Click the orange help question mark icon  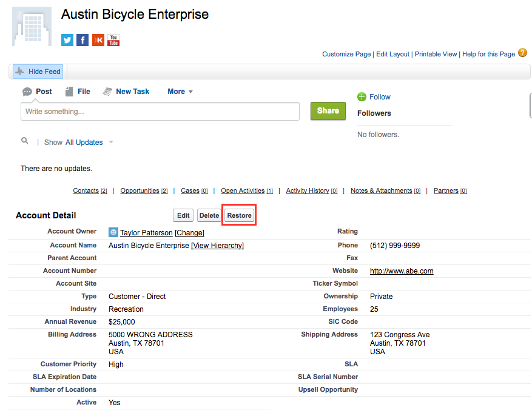pyautogui.click(x=522, y=53)
